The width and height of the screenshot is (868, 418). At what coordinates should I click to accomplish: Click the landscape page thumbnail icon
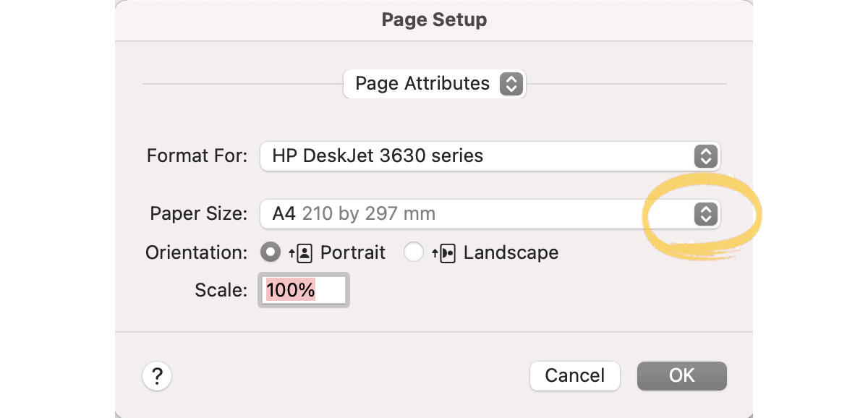pos(446,252)
